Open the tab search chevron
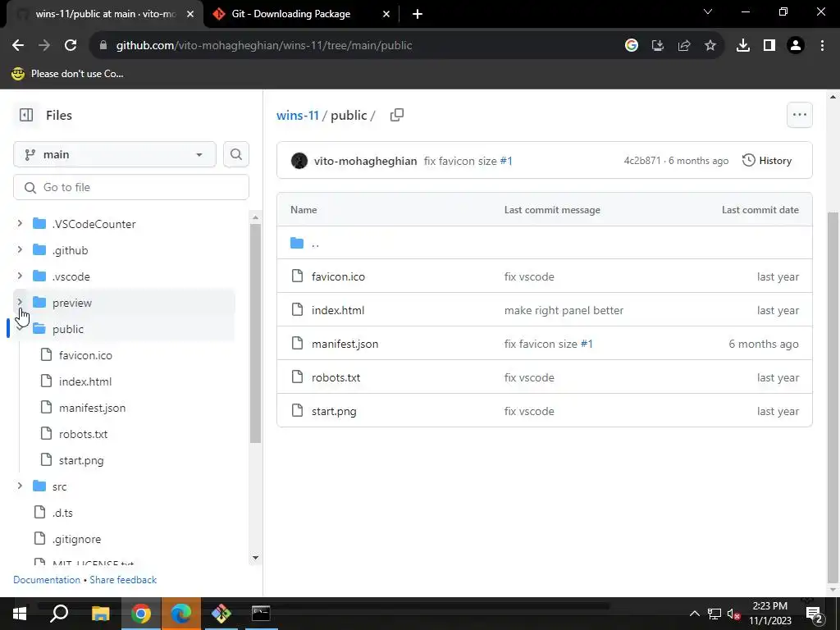 708,11
